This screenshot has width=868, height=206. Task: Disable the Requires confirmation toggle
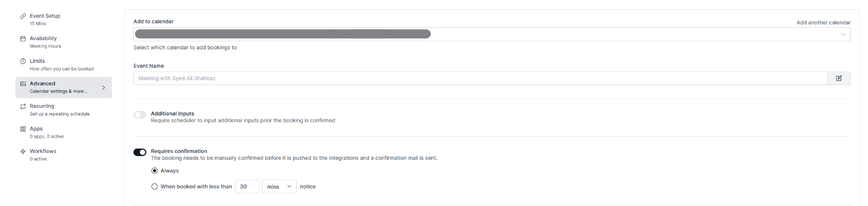tap(140, 152)
